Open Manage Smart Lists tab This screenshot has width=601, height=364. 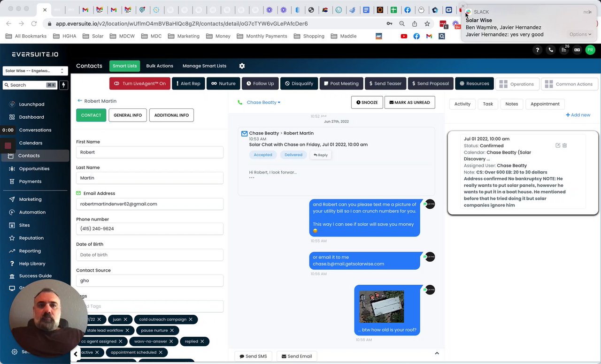pyautogui.click(x=204, y=66)
